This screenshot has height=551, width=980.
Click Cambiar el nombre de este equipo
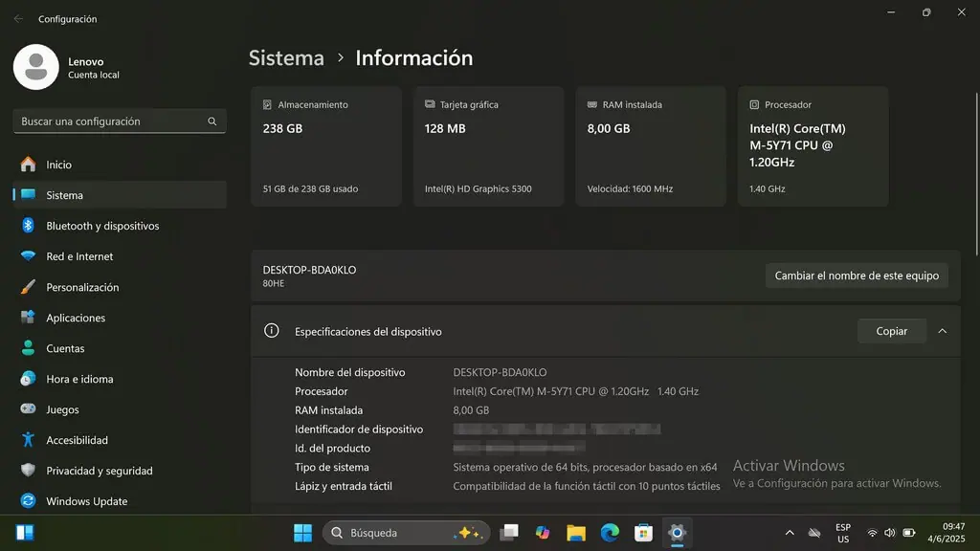pos(857,275)
